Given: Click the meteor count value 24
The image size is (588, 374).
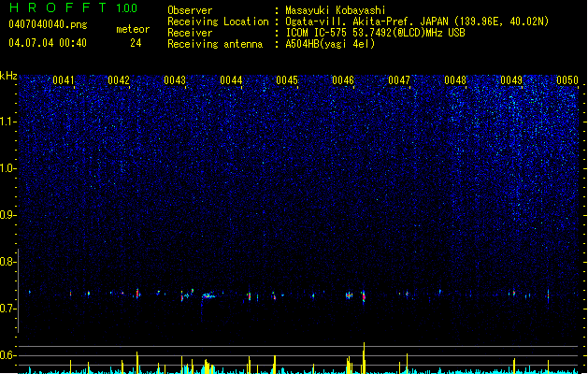Looking at the screenshot, I should coord(136,43).
